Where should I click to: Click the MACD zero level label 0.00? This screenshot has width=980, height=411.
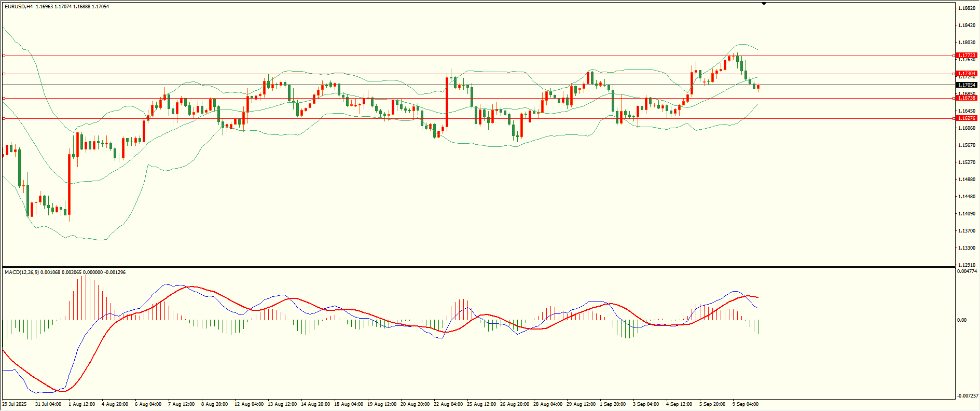click(962, 320)
